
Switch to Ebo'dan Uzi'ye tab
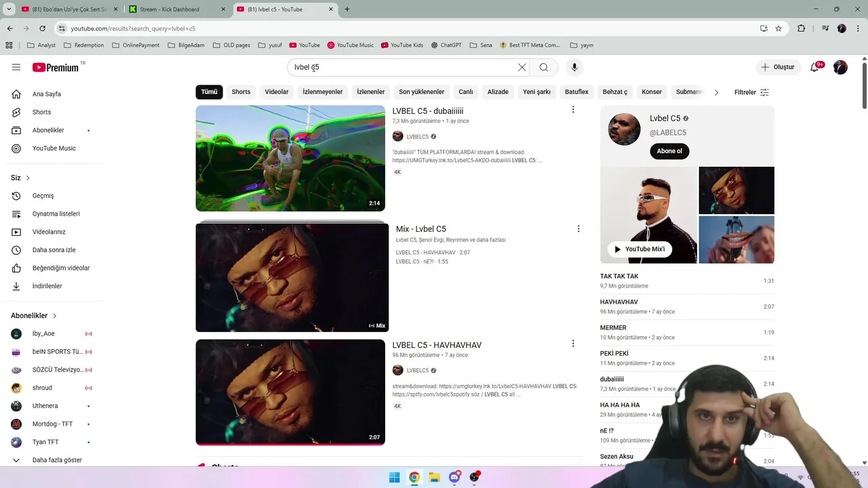click(x=68, y=9)
